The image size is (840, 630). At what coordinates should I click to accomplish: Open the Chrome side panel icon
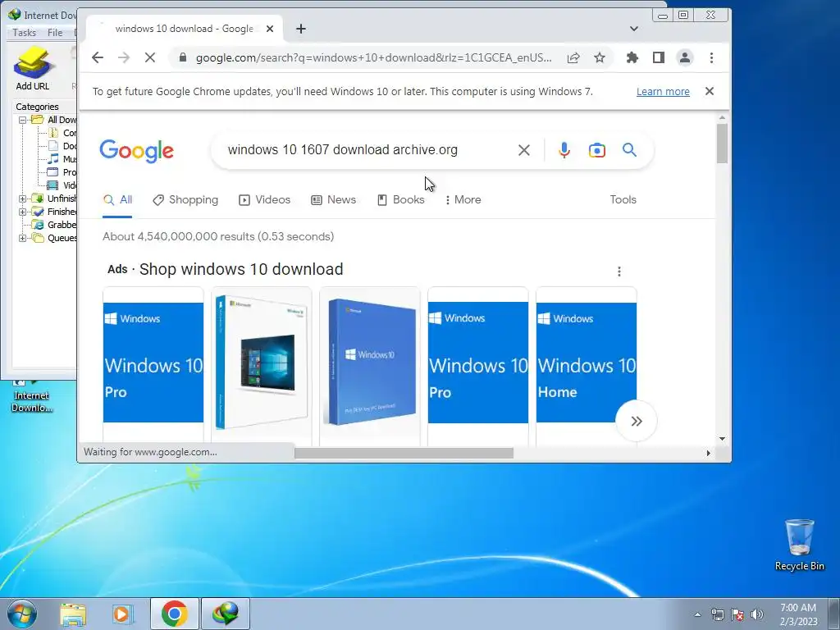659,58
